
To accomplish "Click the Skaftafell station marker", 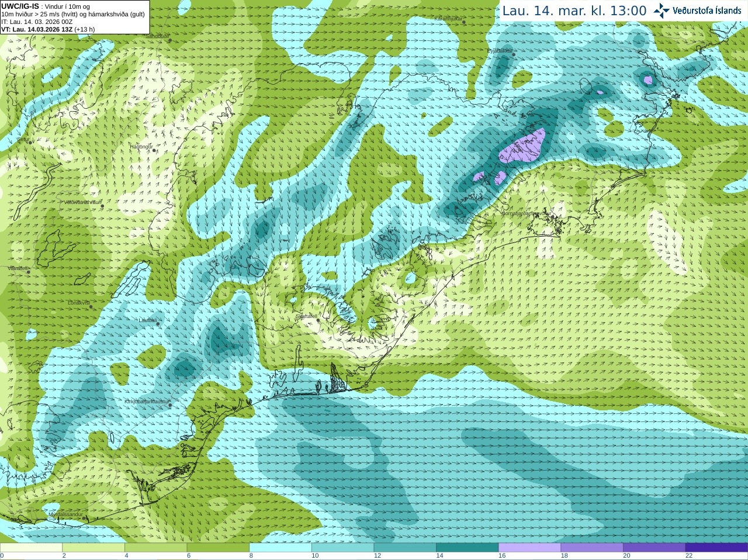I will coord(317,320).
